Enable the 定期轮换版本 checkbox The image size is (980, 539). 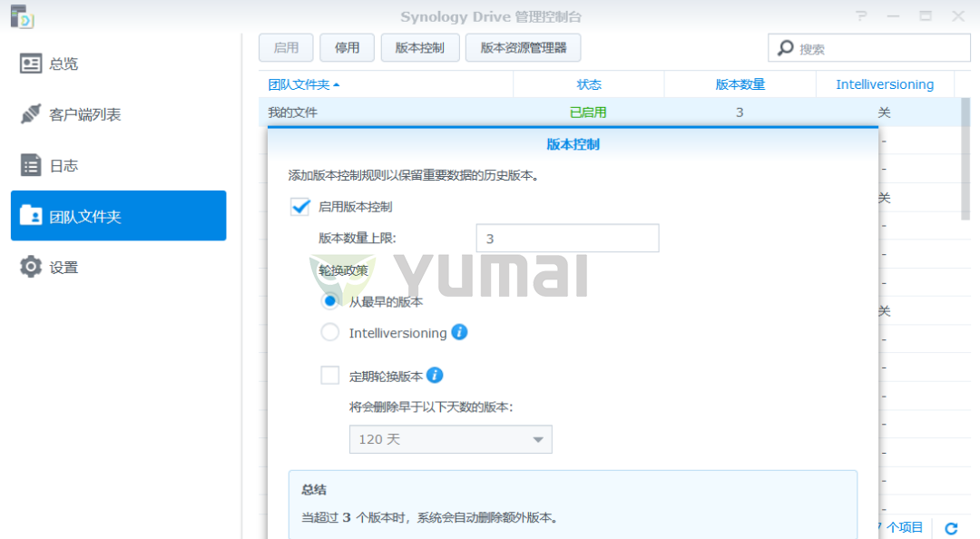(329, 375)
